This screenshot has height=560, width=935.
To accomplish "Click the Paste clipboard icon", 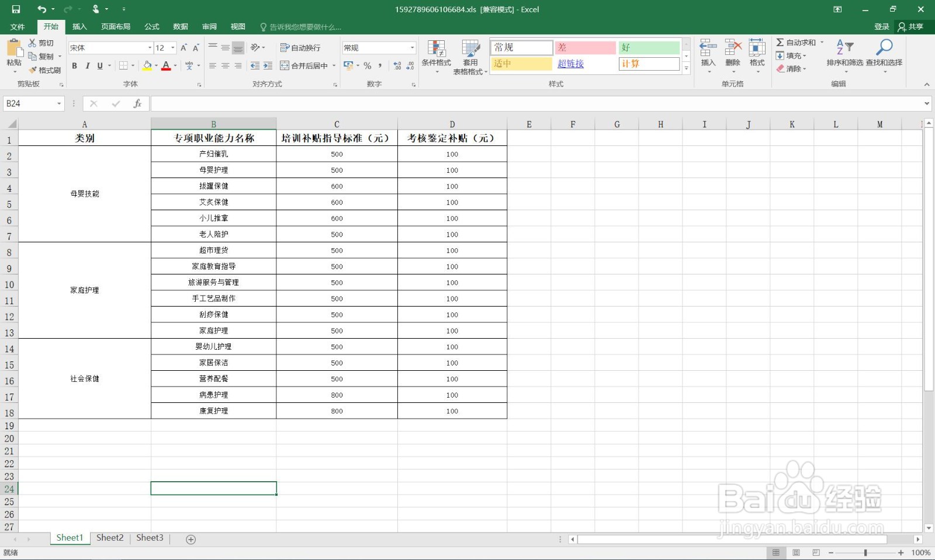I will [x=14, y=48].
